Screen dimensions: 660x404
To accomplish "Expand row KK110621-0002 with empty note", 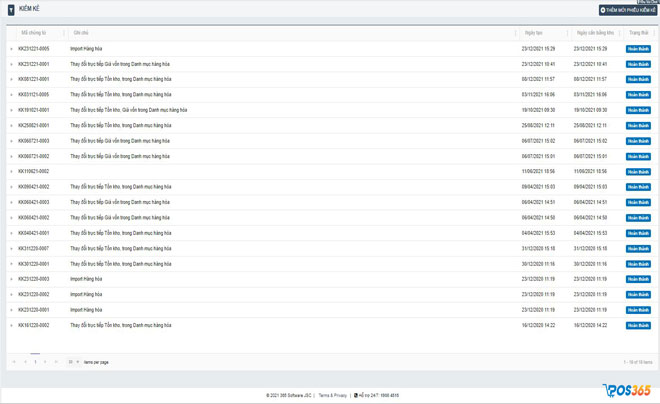I will (11, 172).
